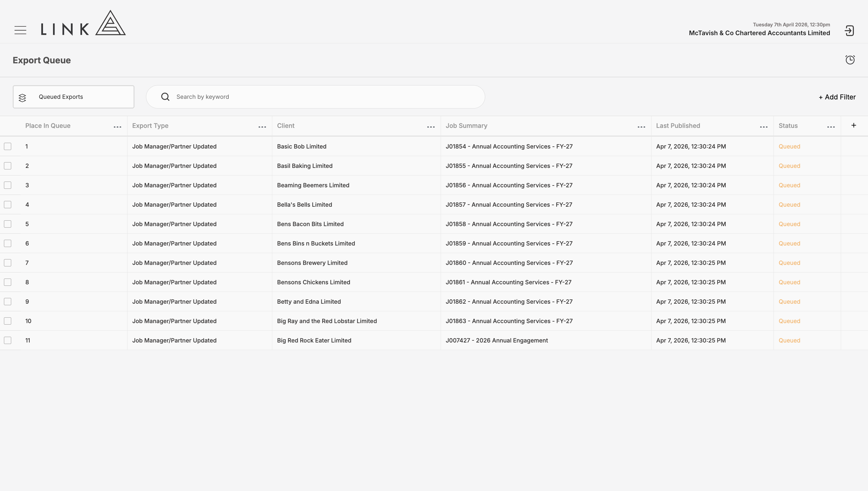Click client Beaming Beemers Limited
Image resolution: width=868 pixels, height=491 pixels.
click(313, 185)
